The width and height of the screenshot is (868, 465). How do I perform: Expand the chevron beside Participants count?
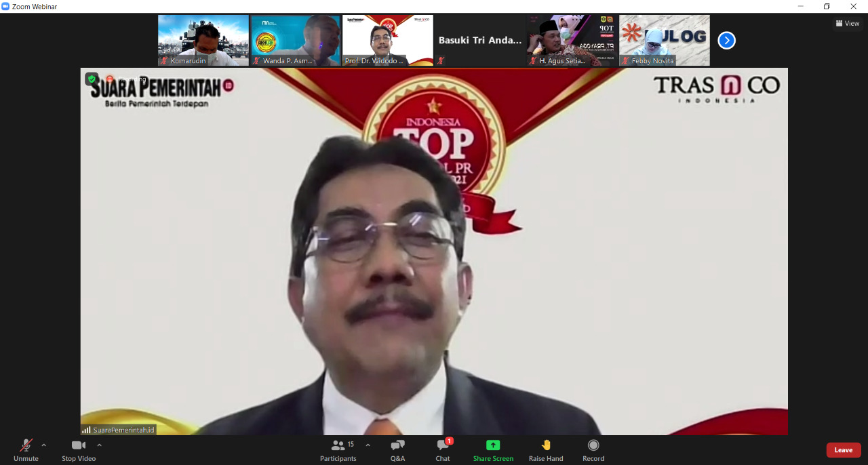pyautogui.click(x=368, y=446)
